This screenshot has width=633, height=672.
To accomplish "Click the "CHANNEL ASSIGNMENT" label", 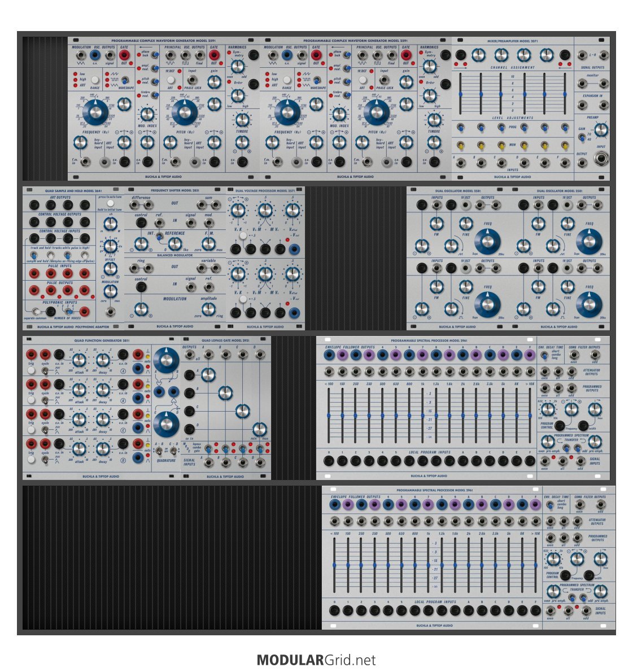I will 513,68.
